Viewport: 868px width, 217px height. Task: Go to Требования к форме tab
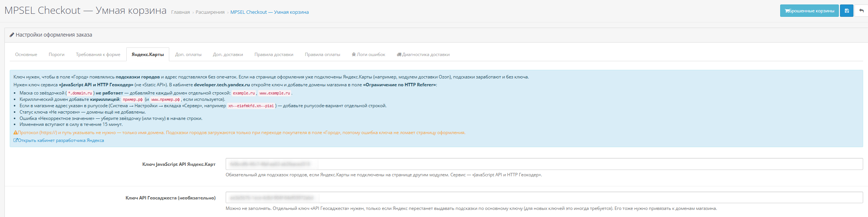tap(98, 55)
